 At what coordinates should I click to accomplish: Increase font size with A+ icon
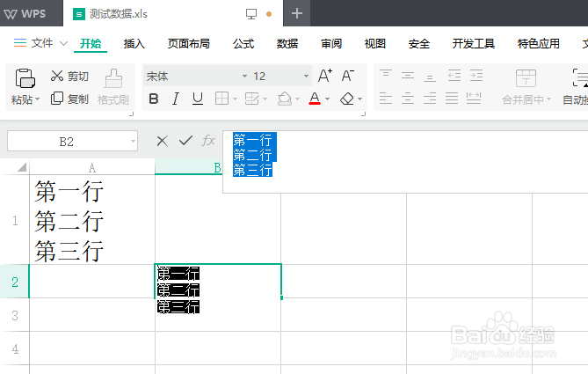[x=324, y=76]
